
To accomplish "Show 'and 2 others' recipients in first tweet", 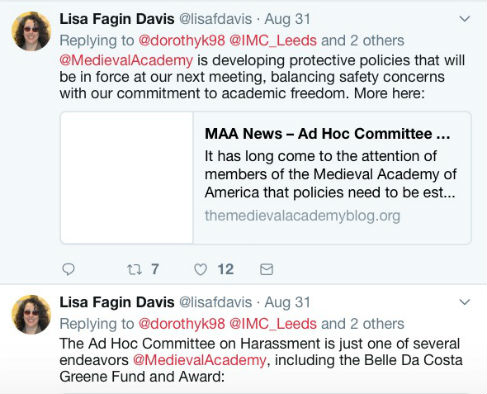I will click(x=363, y=41).
